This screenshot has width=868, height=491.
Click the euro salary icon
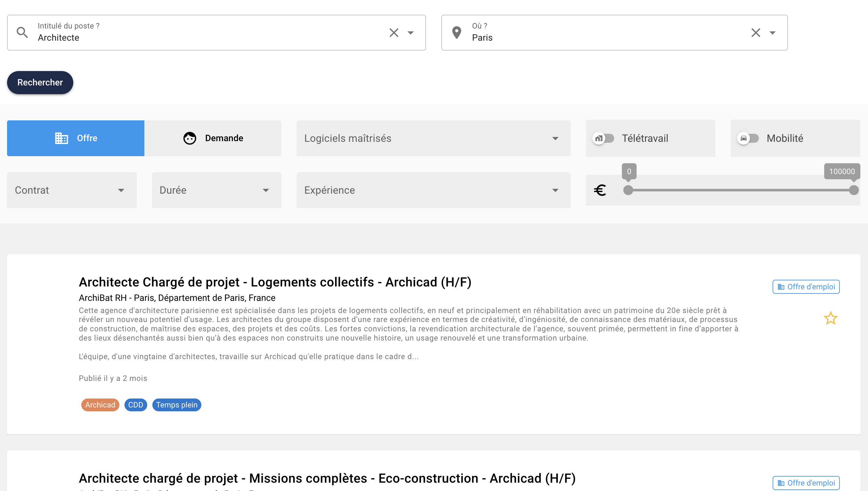tap(600, 190)
